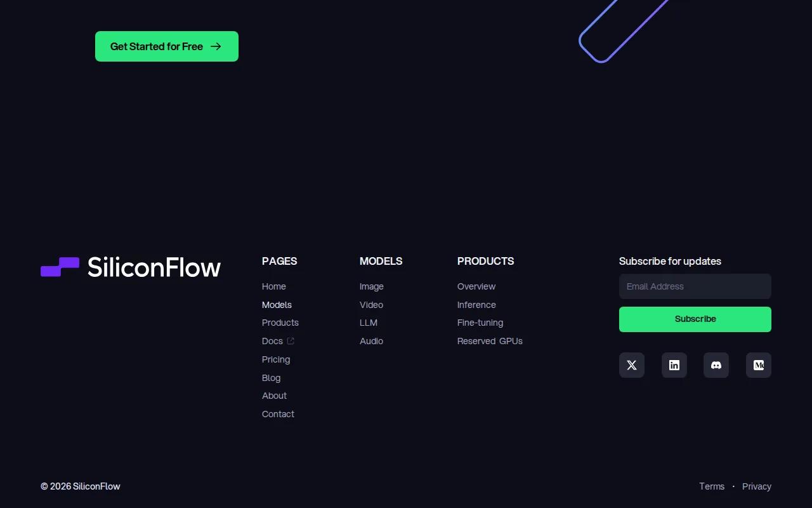Open Fine-tuning under Products
The height and width of the screenshot is (508, 812).
click(480, 323)
